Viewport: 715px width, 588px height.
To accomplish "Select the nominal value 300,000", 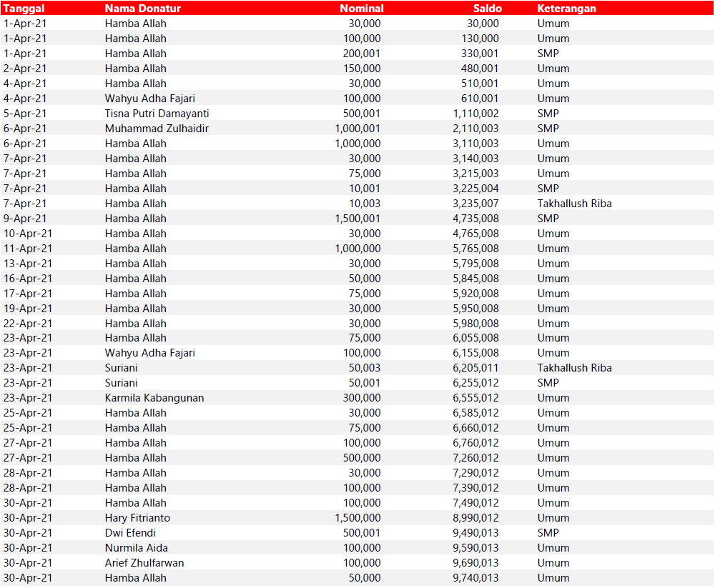I will click(362, 398).
